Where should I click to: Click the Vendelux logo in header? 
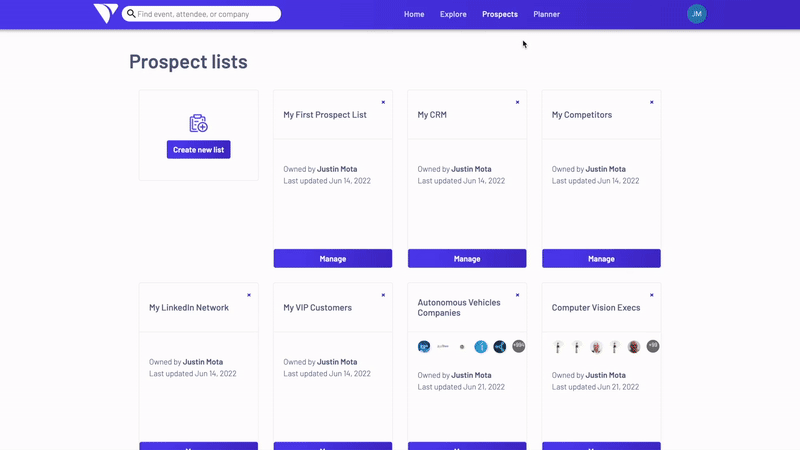coord(106,13)
